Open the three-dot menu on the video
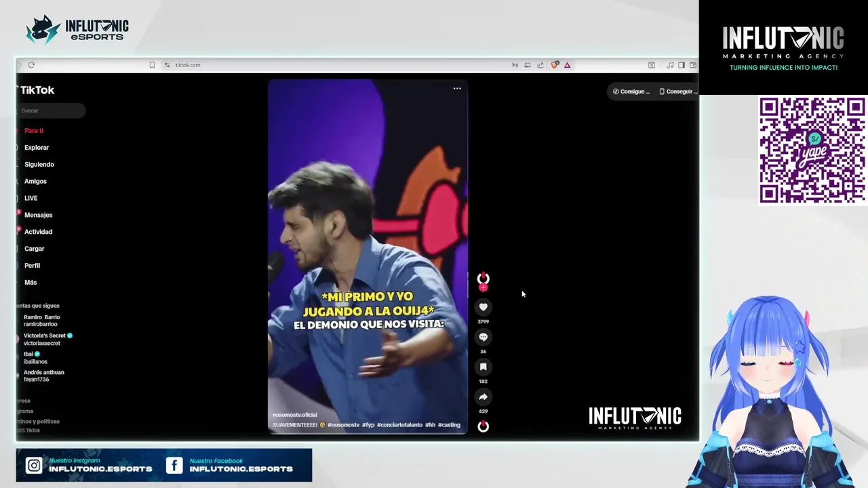Viewport: 868px width, 488px height. 457,88
